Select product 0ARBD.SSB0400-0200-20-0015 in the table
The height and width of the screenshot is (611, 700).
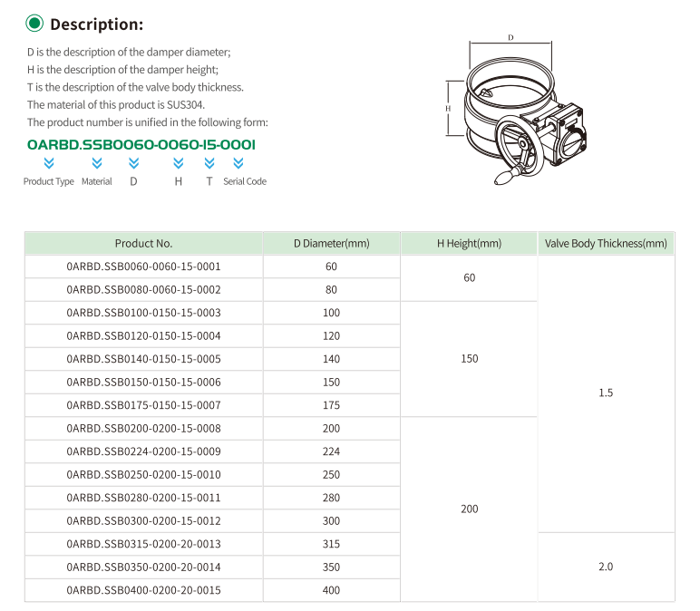(x=143, y=590)
